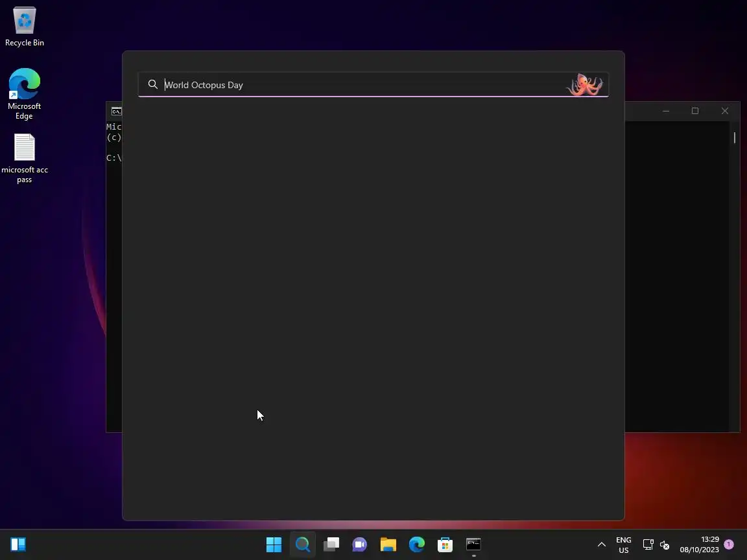Open Microsoft Edge desktop shortcut

point(24,94)
